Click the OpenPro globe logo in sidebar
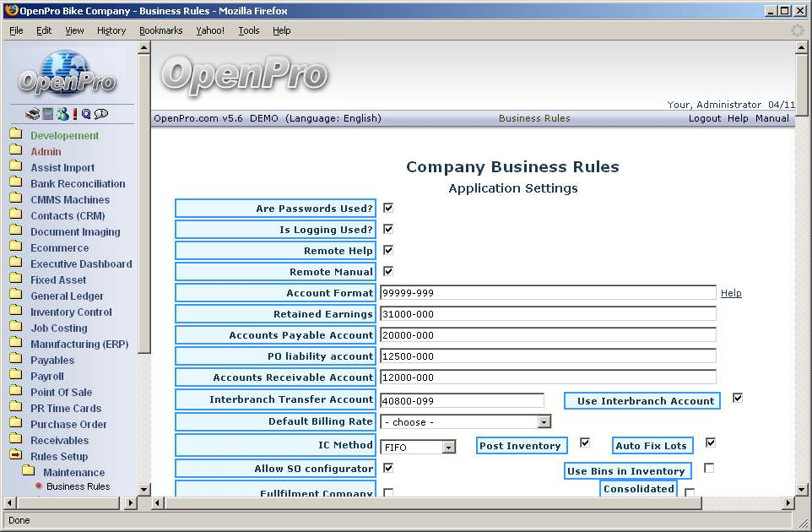 [68, 76]
